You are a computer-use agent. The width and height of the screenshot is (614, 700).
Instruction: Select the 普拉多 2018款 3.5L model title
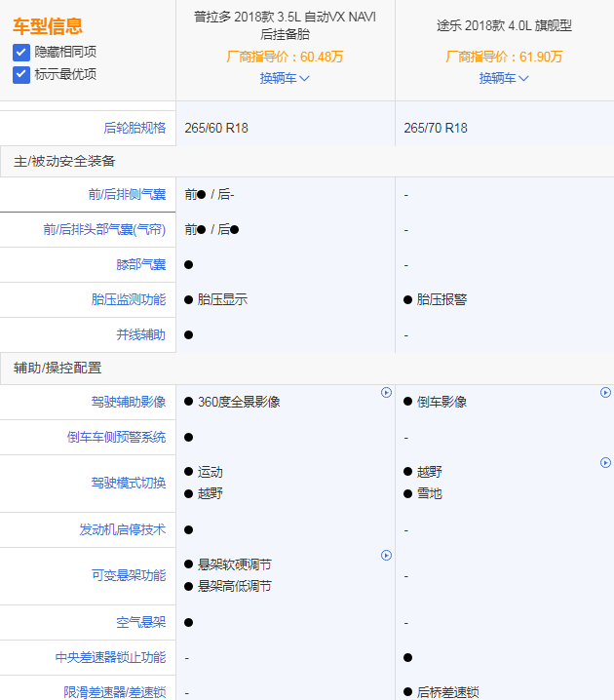(x=285, y=25)
